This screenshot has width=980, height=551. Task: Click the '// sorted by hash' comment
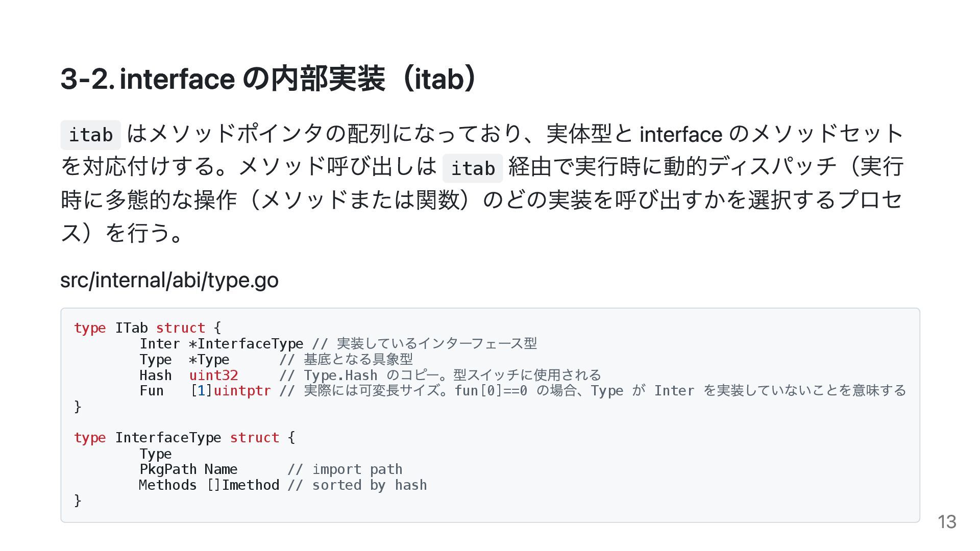[x=357, y=485]
